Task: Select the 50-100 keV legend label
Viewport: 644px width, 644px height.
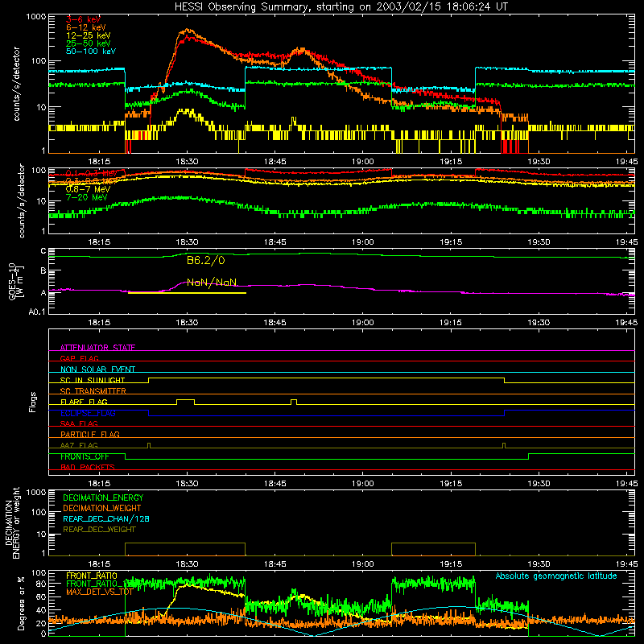Action: (91, 52)
